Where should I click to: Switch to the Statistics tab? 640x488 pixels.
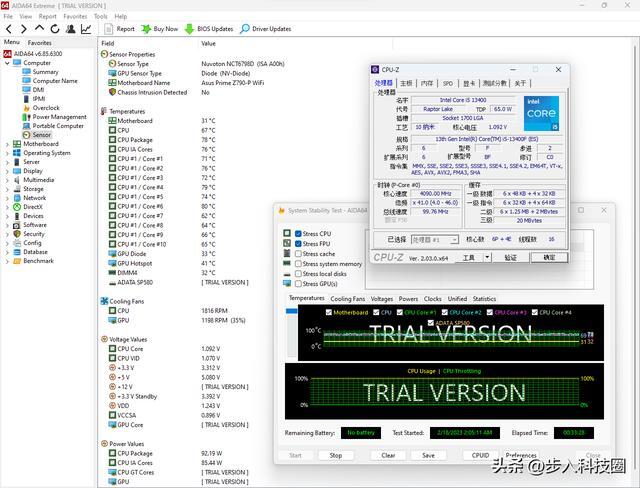pos(484,299)
